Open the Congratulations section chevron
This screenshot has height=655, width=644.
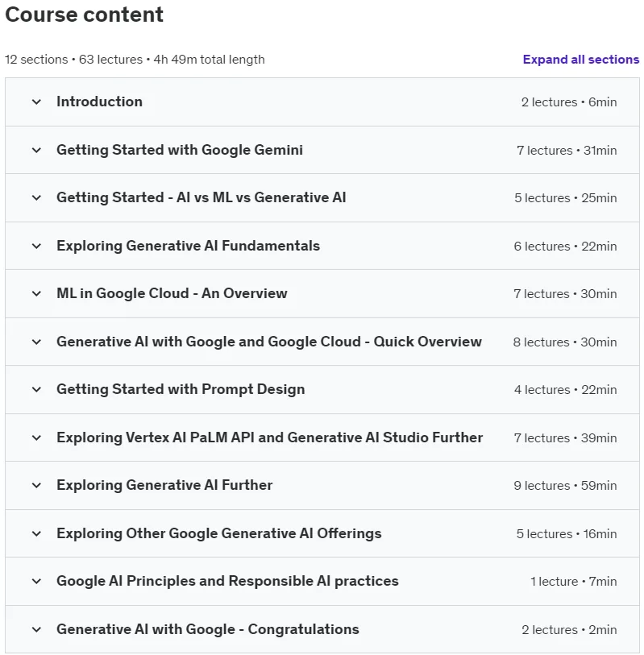(x=37, y=629)
